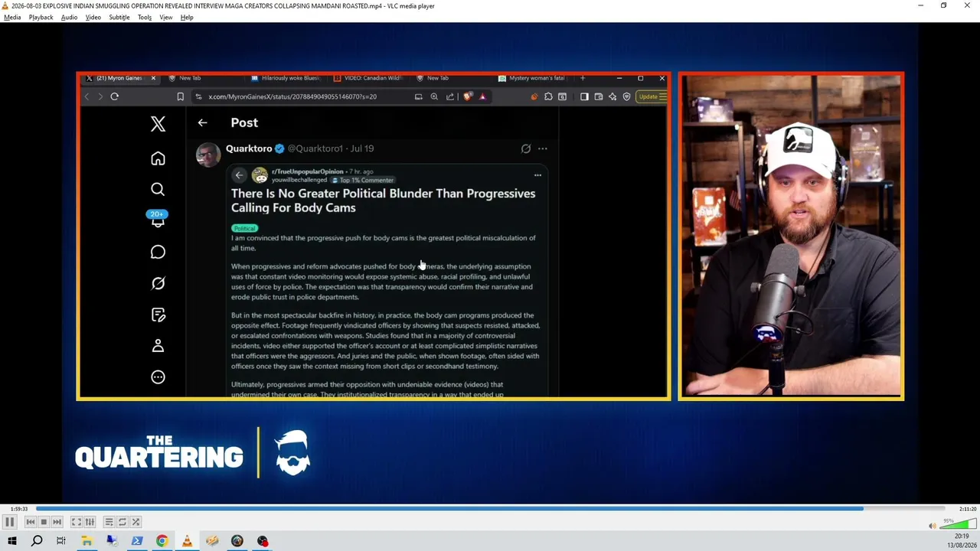Screen dimensions: 980x551
Task: Adjust the VLC volume slider
Action: tap(958, 525)
